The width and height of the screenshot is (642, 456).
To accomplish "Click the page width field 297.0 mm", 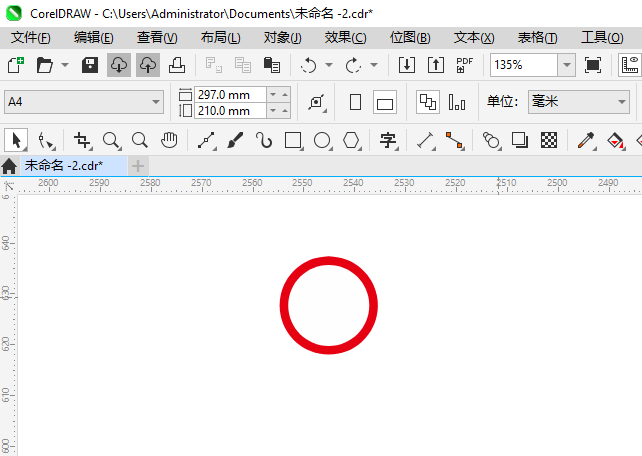I will point(230,95).
